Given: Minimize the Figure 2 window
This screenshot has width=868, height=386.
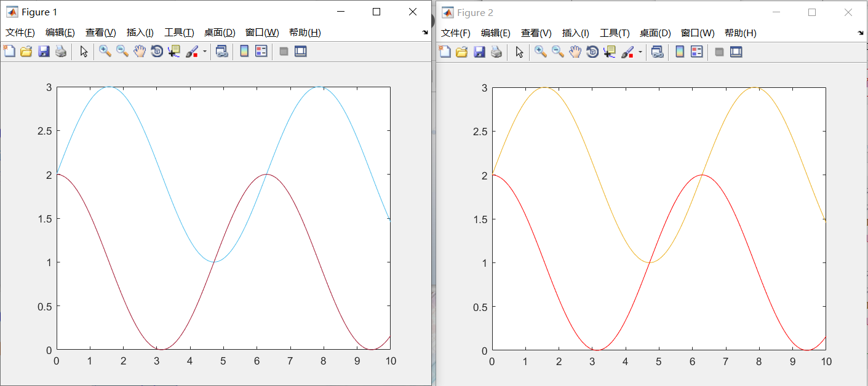Looking at the screenshot, I should click(776, 12).
